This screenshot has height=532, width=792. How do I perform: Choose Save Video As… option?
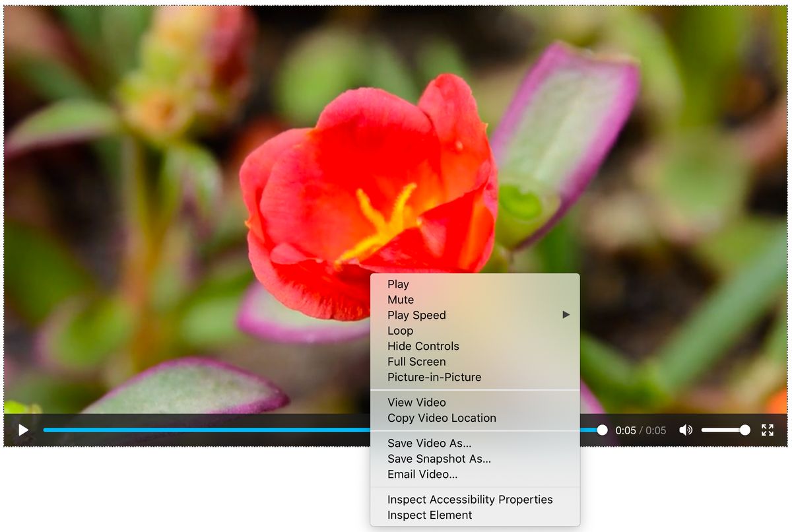(429, 444)
